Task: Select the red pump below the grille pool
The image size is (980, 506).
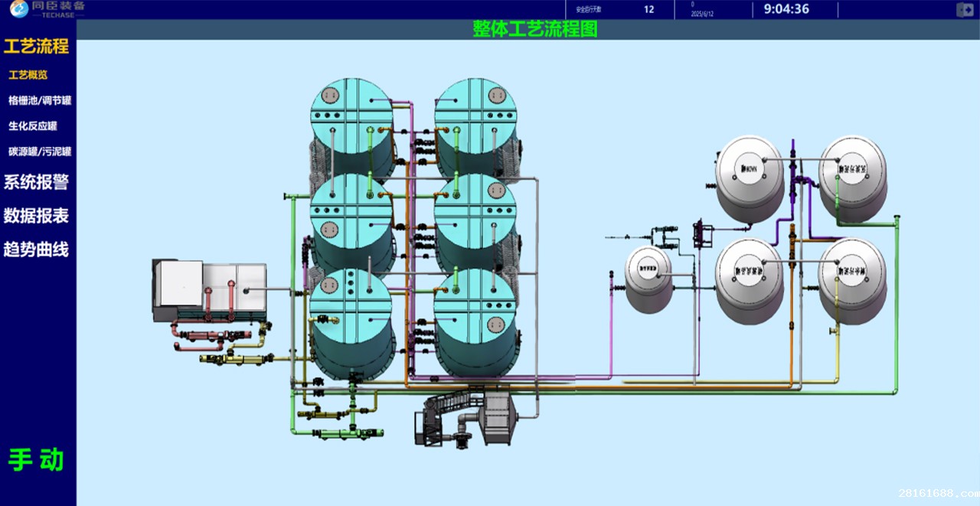Action: click(x=214, y=335)
